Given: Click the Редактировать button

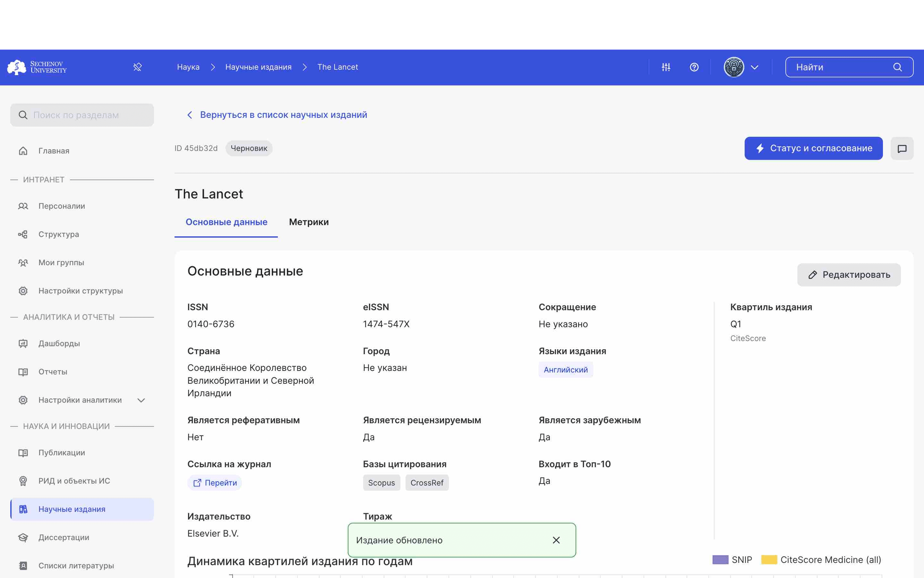Looking at the screenshot, I should (849, 275).
